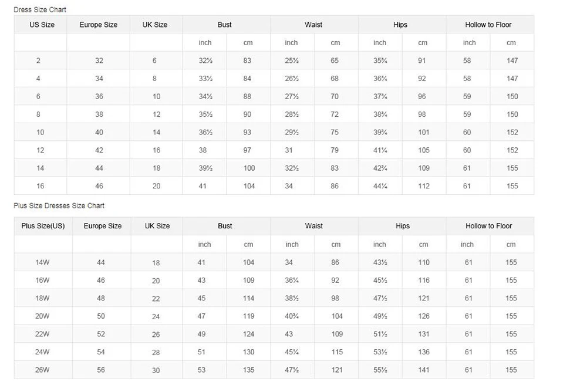Click 'UK Size' header in plus size chart
Screen dimensions: 587x392
pyautogui.click(x=157, y=226)
